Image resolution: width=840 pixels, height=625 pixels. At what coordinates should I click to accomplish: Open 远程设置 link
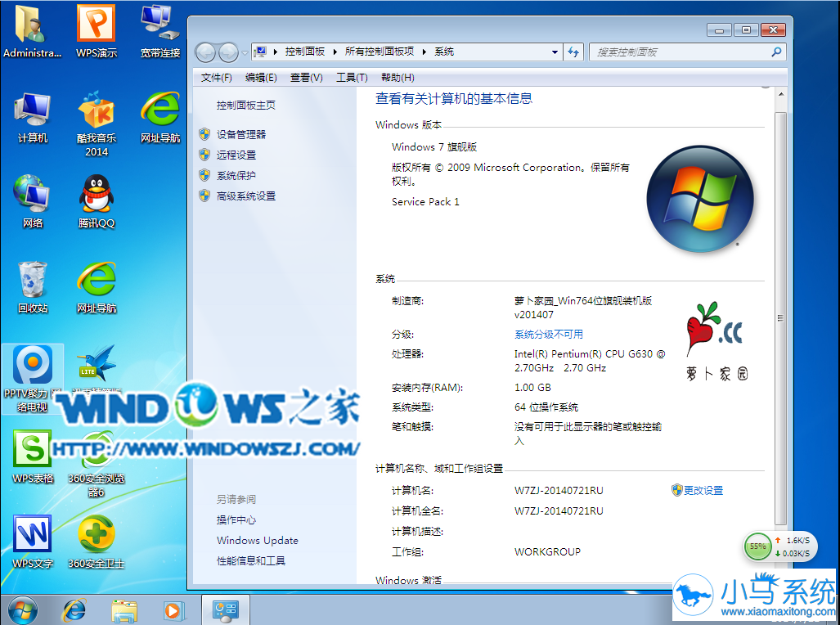click(236, 155)
